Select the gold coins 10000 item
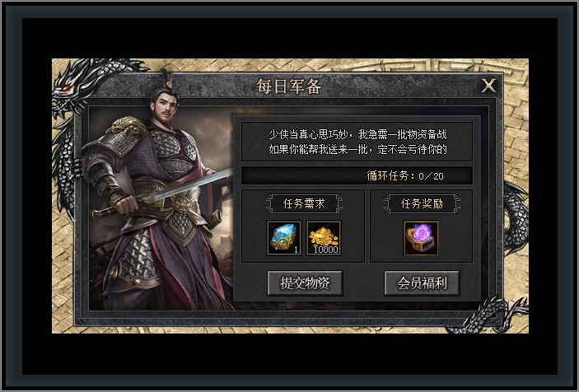Screen dimensions: 579x392 324,238
